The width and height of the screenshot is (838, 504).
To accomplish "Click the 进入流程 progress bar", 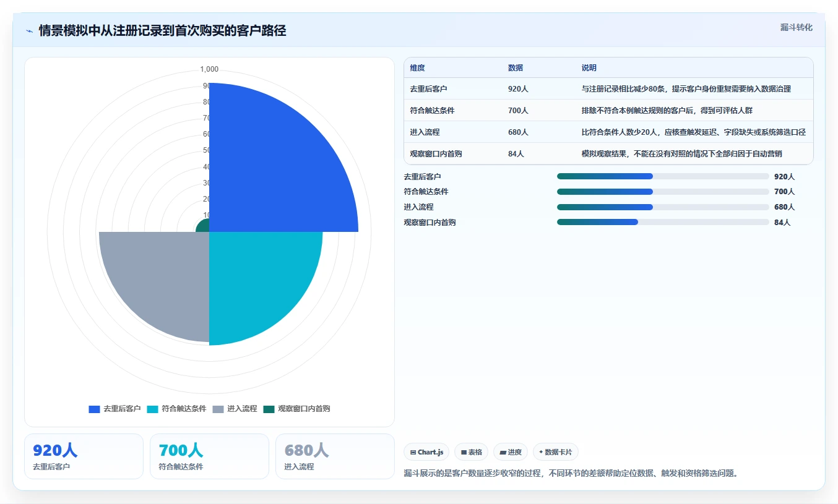I will 663,207.
